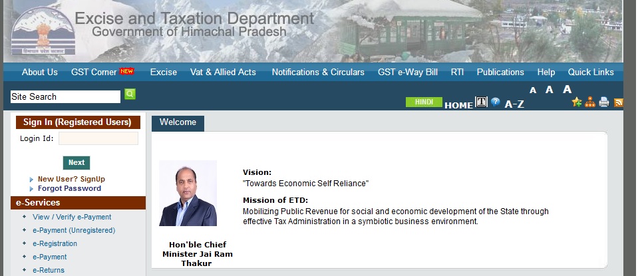This screenshot has width=644, height=276.
Task: Open the Quick Links menu
Action: pos(591,72)
